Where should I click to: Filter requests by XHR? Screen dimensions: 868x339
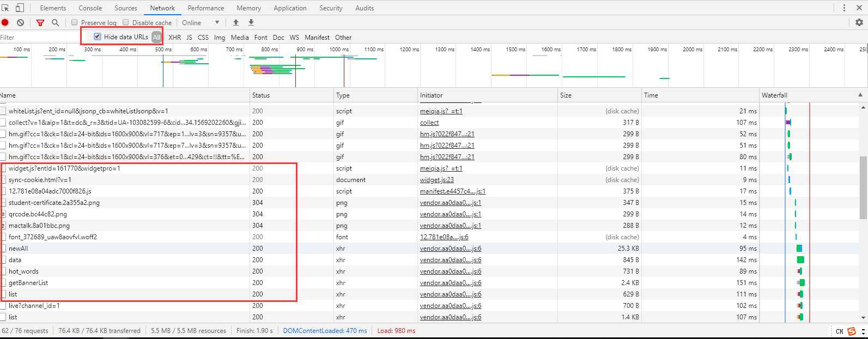pos(175,37)
